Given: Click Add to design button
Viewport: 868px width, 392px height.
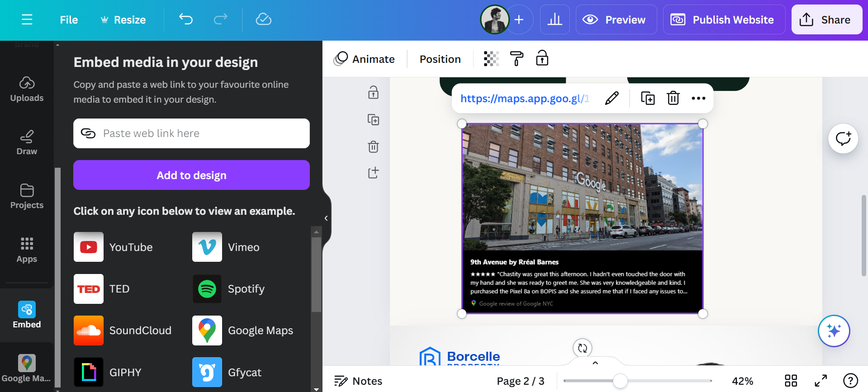Looking at the screenshot, I should pyautogui.click(x=191, y=175).
